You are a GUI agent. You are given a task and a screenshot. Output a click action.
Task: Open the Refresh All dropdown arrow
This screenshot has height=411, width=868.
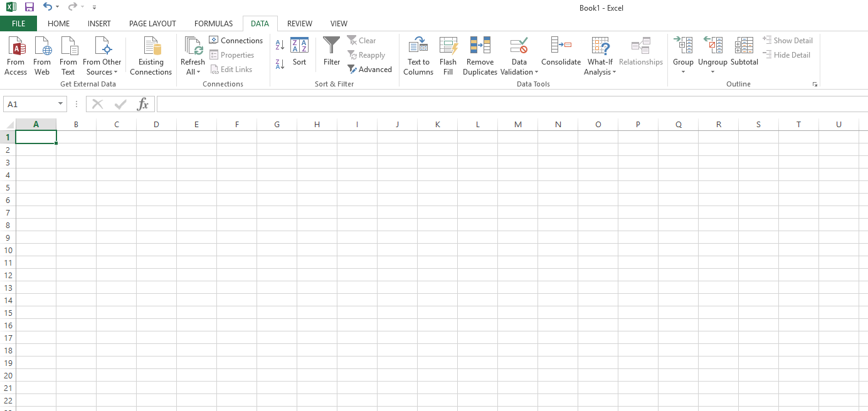pos(198,73)
